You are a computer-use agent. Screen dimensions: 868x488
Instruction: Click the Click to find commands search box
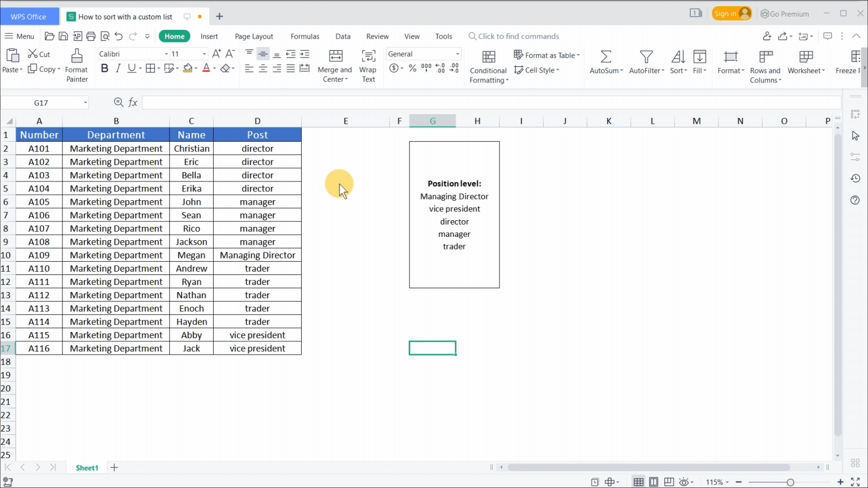tap(513, 37)
